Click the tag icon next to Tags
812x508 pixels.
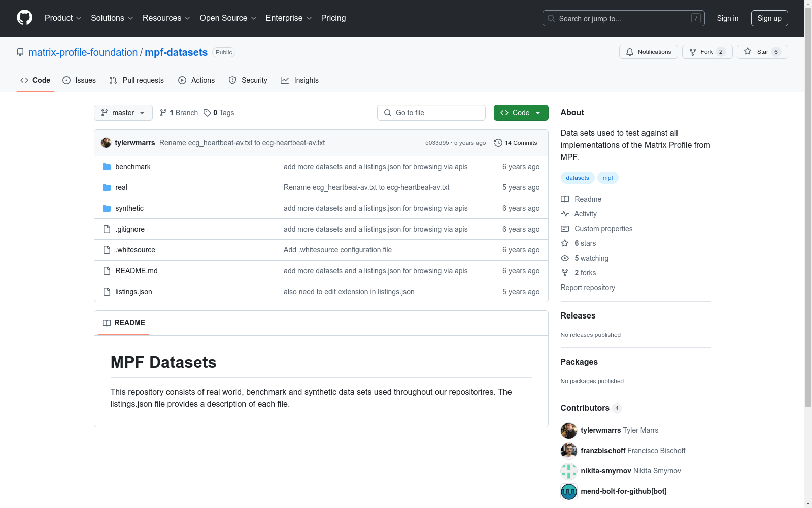207,113
